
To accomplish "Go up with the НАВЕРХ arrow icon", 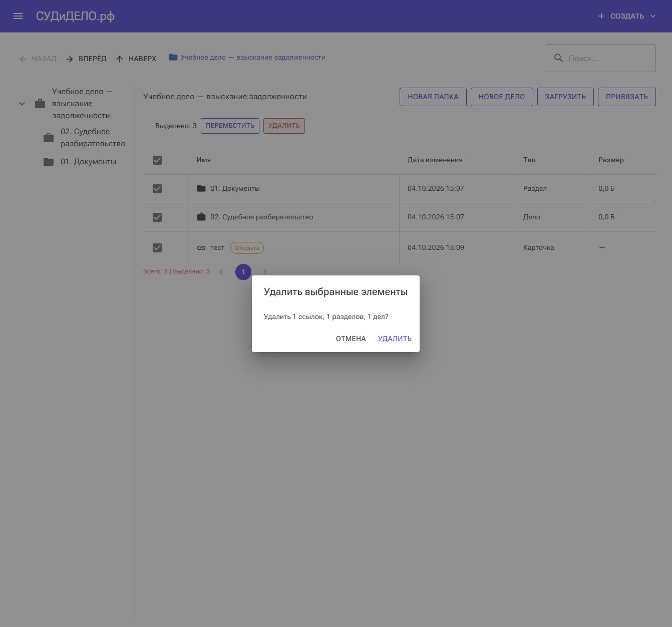I will (x=120, y=59).
